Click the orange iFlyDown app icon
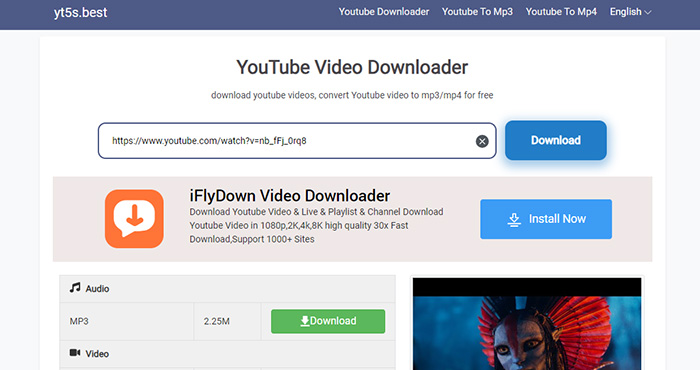The height and width of the screenshot is (370, 700). pos(134,219)
